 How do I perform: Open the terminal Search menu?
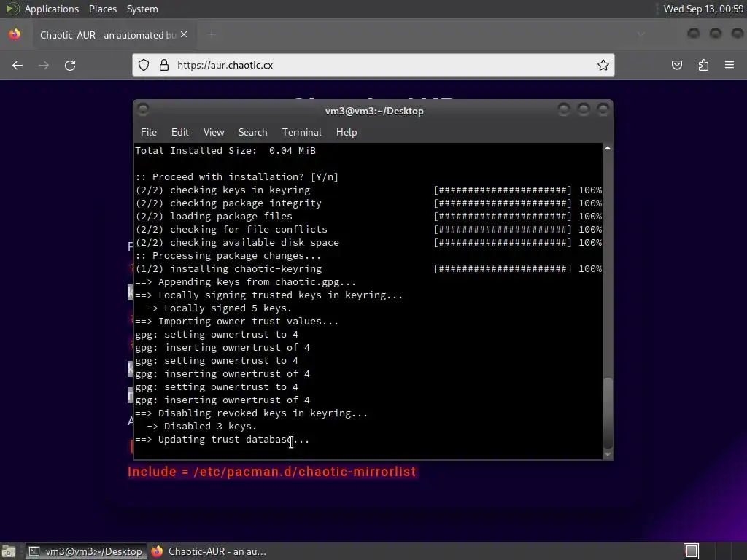pyautogui.click(x=252, y=133)
